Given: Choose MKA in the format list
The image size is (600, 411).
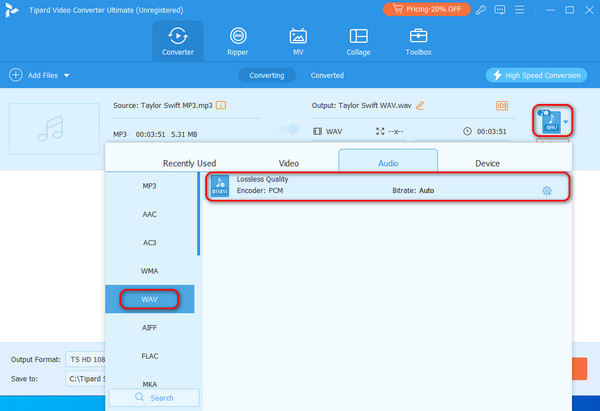Looking at the screenshot, I should (x=150, y=383).
